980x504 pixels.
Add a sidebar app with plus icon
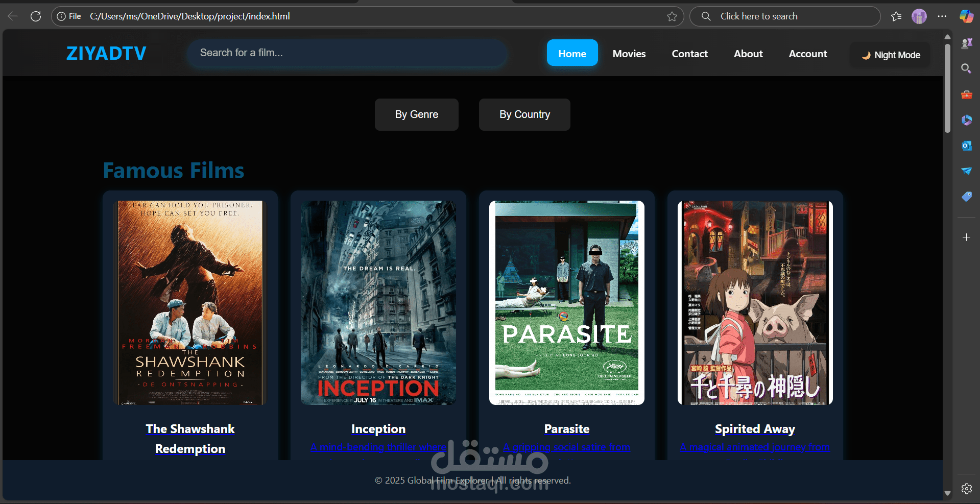(x=966, y=237)
